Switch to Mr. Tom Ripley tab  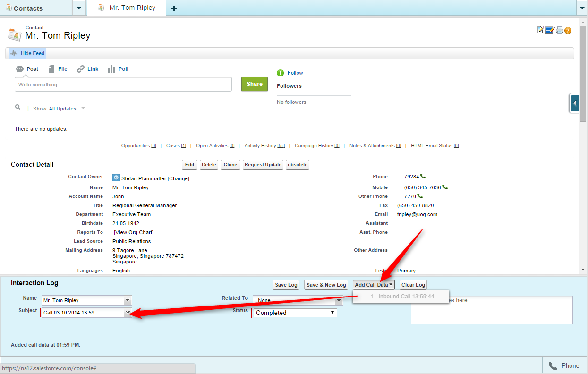click(x=127, y=8)
